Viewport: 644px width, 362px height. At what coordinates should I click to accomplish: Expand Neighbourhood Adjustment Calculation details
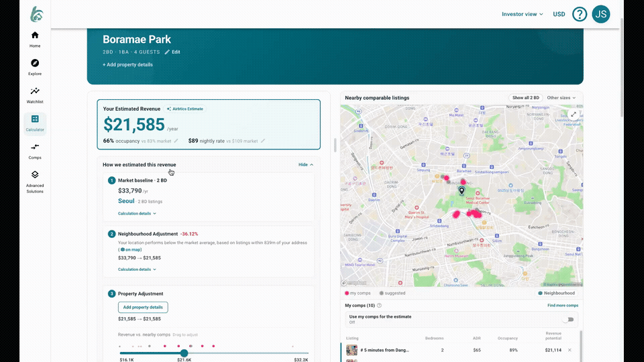137,269
